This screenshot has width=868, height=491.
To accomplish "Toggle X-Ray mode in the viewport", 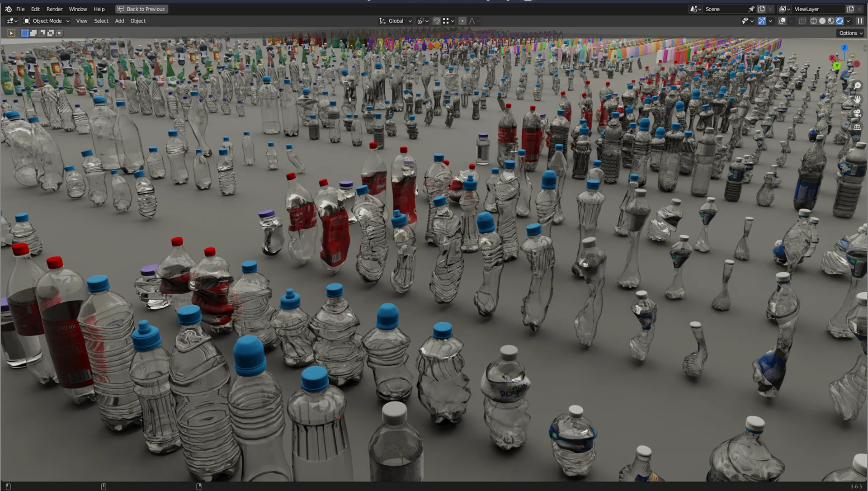I will coord(802,21).
